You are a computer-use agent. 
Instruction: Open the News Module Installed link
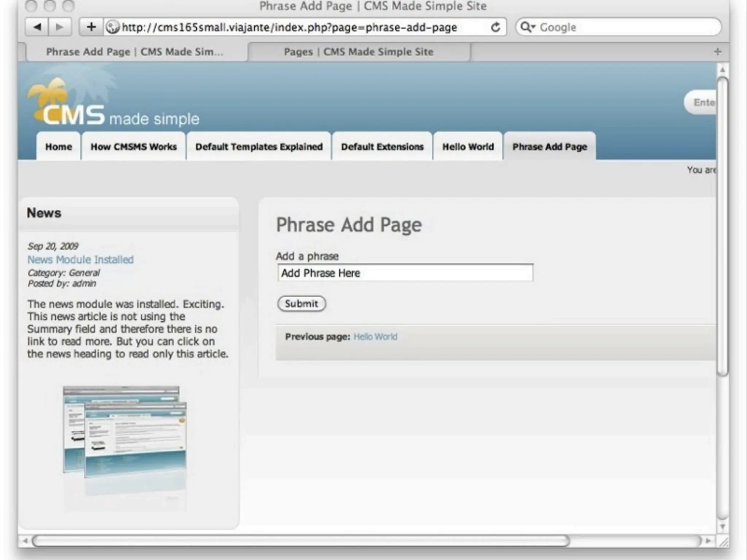[81, 260]
